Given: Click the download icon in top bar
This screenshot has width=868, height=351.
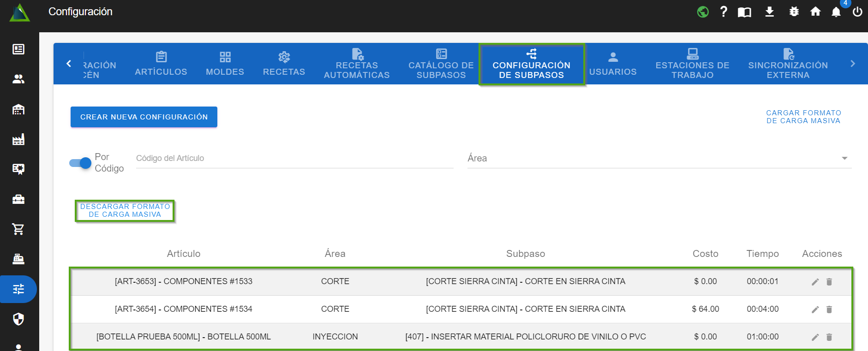Looking at the screenshot, I should click(x=769, y=12).
